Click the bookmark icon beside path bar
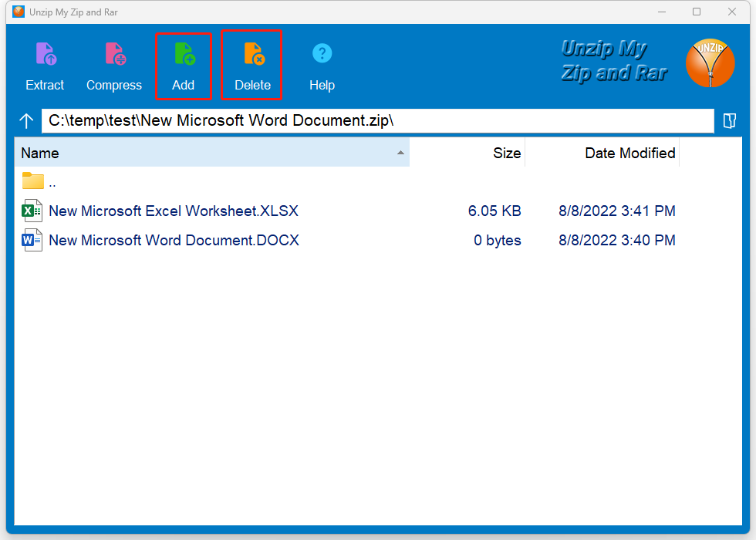Screen dimensions: 756x540 click(x=730, y=120)
